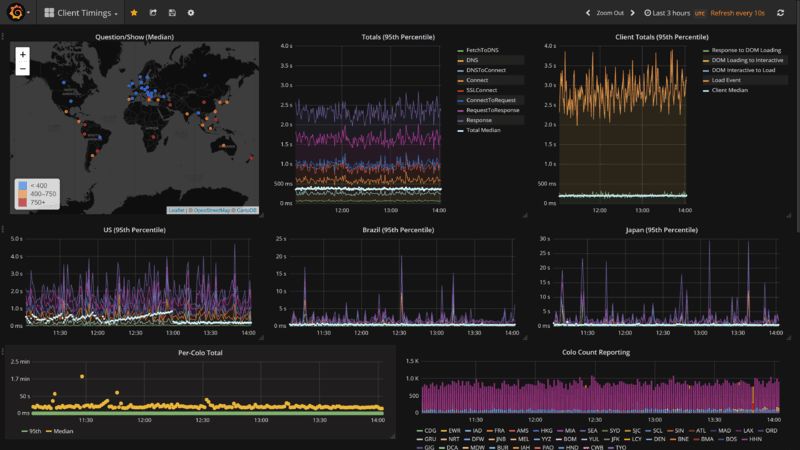Toggle Total Median series in legend
Viewport: 800px width, 450px height.
tap(483, 130)
